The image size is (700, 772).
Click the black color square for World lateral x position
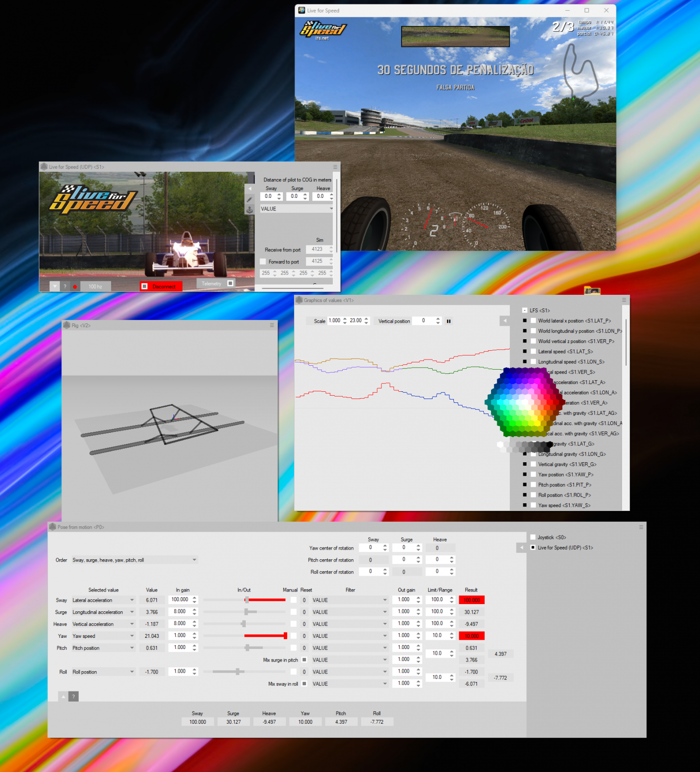[525, 320]
